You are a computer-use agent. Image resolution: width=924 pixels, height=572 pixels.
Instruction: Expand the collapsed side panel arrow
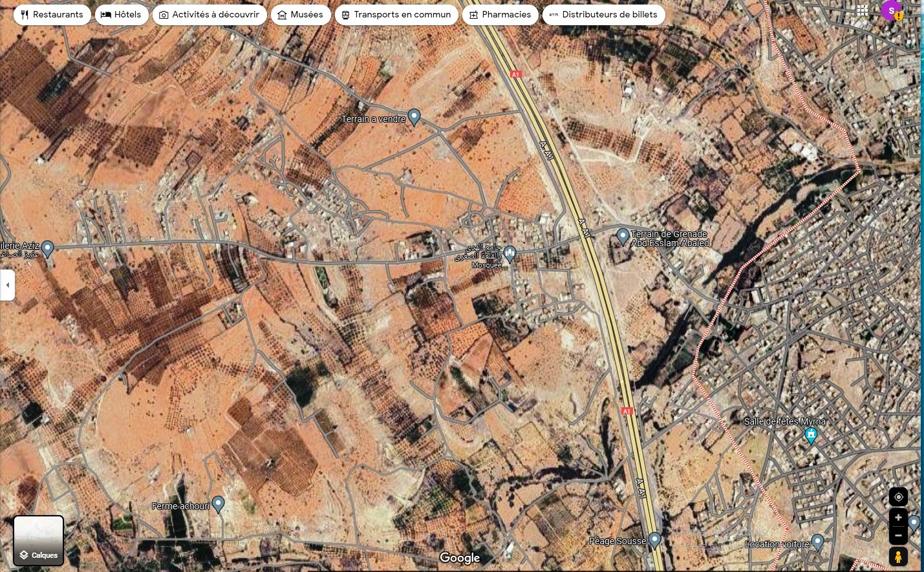7,285
